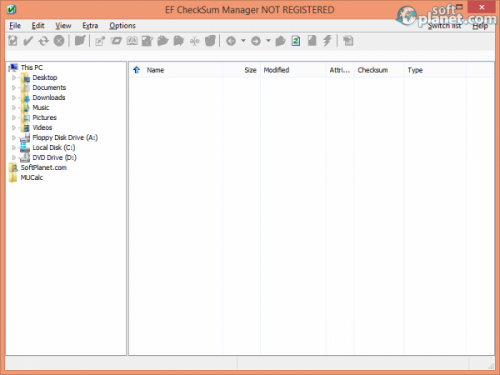
Task: Click the slanted rectangle toolbar icon
Action: click(116, 41)
